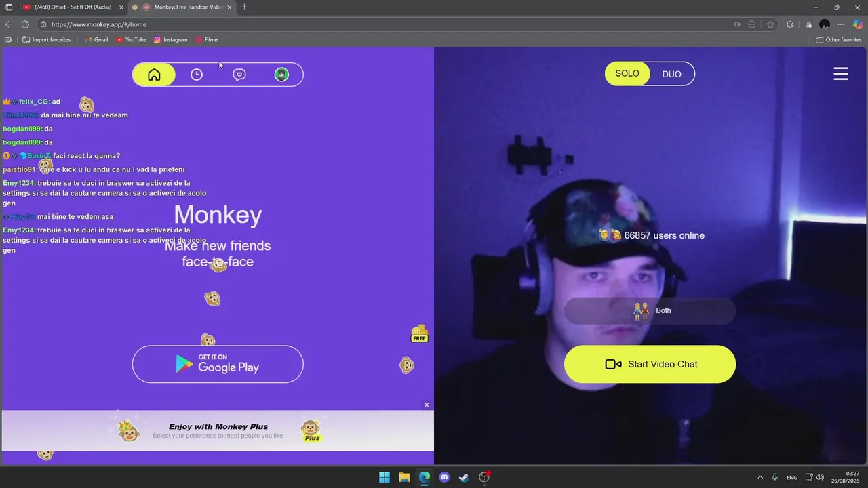Switch to the Monkey: Free Random Video tab

point(182,7)
